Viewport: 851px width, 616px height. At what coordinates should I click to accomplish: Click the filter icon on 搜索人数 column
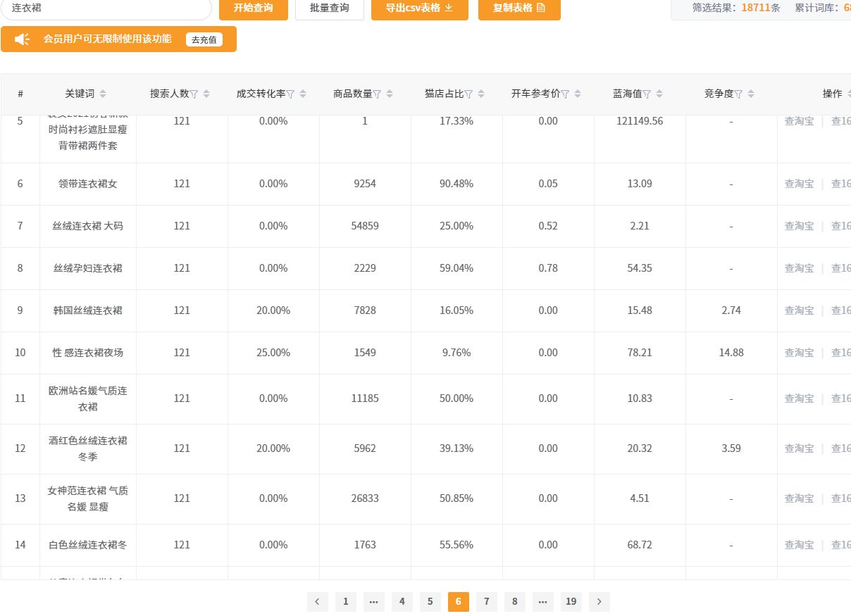(194, 94)
